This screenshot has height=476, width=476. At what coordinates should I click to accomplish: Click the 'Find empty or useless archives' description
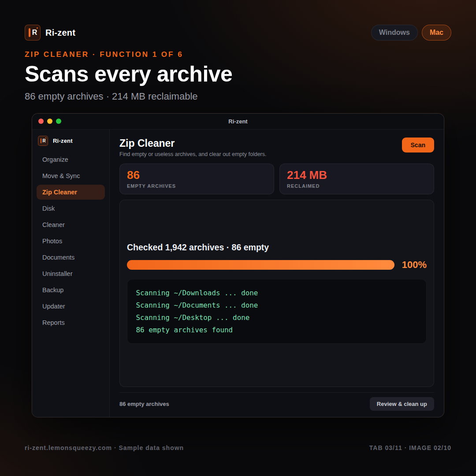[x=193, y=154]
